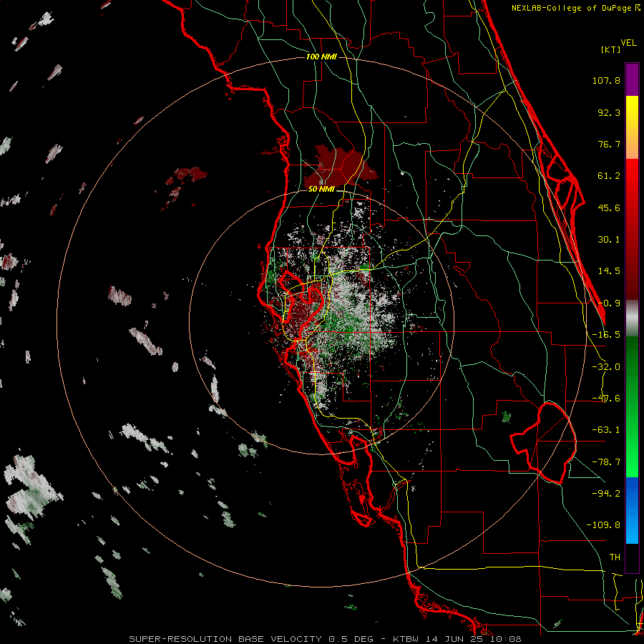The image size is (644, 644).
Task: Select the 14.5 scale value
Action: point(609,271)
